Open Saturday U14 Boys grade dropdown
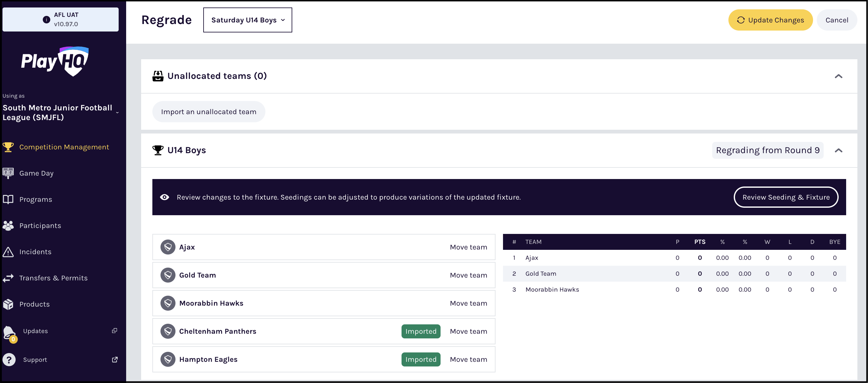This screenshot has width=868, height=383. click(248, 20)
